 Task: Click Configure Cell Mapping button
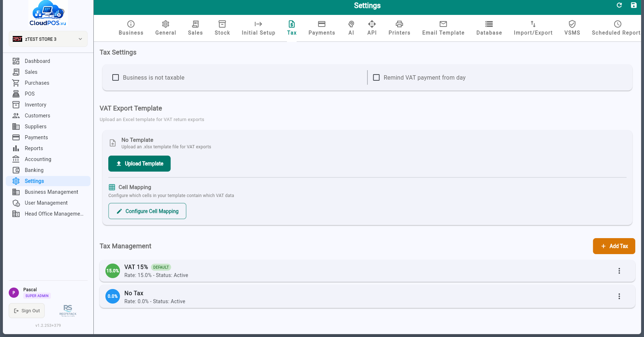pos(147,211)
